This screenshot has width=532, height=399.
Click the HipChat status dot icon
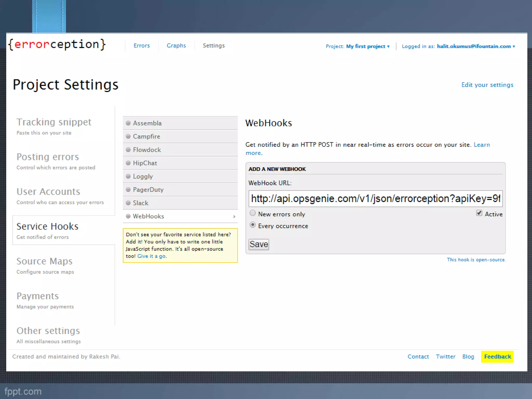click(x=128, y=163)
